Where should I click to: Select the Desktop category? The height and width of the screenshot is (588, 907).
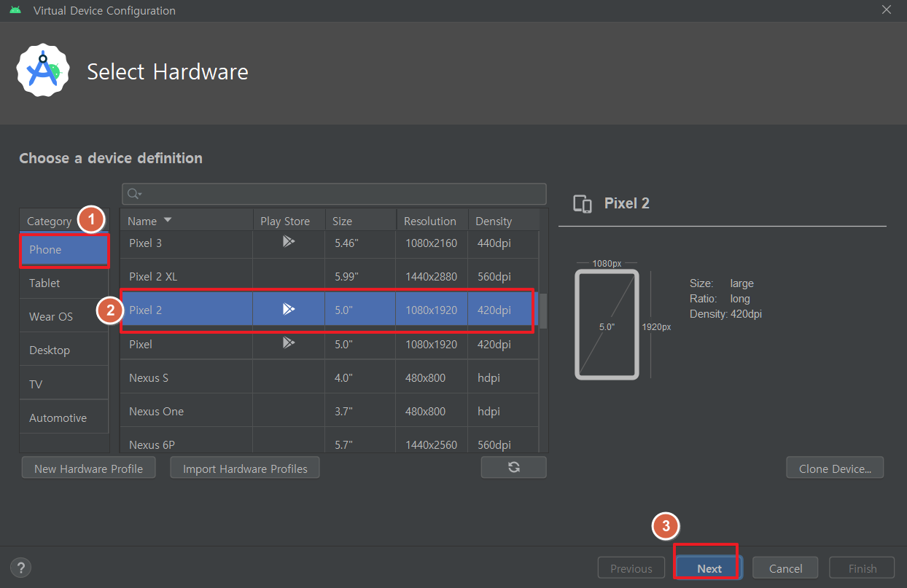point(64,350)
